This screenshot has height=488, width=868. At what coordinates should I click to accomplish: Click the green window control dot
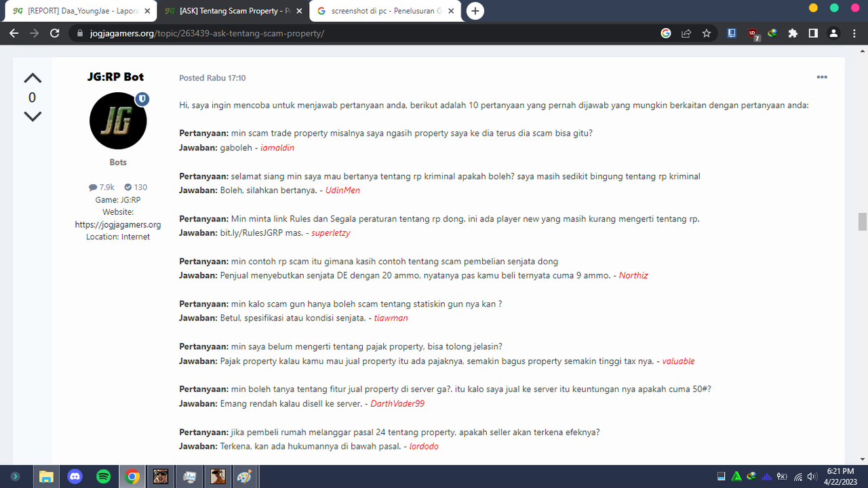click(x=835, y=8)
